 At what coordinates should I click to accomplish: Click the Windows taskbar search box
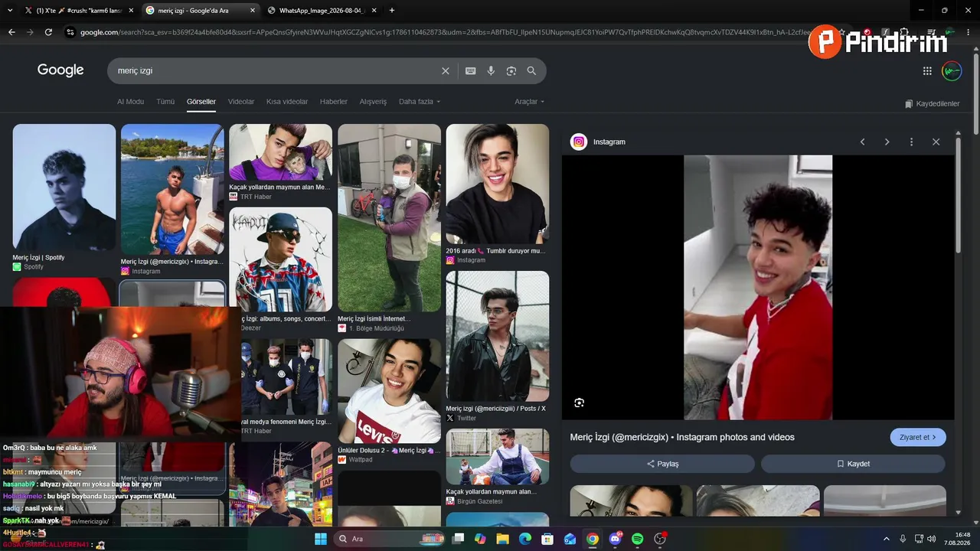[x=389, y=539]
